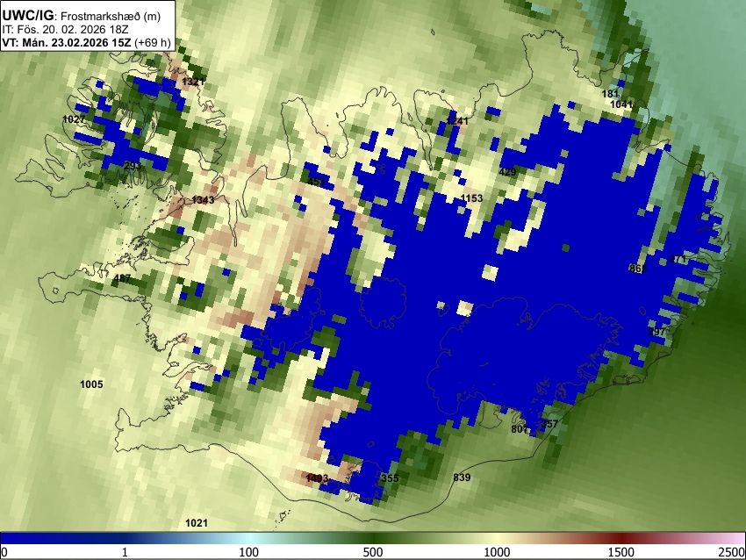The height and width of the screenshot is (560, 746).
Task: Select the 429 map label
Action: click(x=507, y=172)
